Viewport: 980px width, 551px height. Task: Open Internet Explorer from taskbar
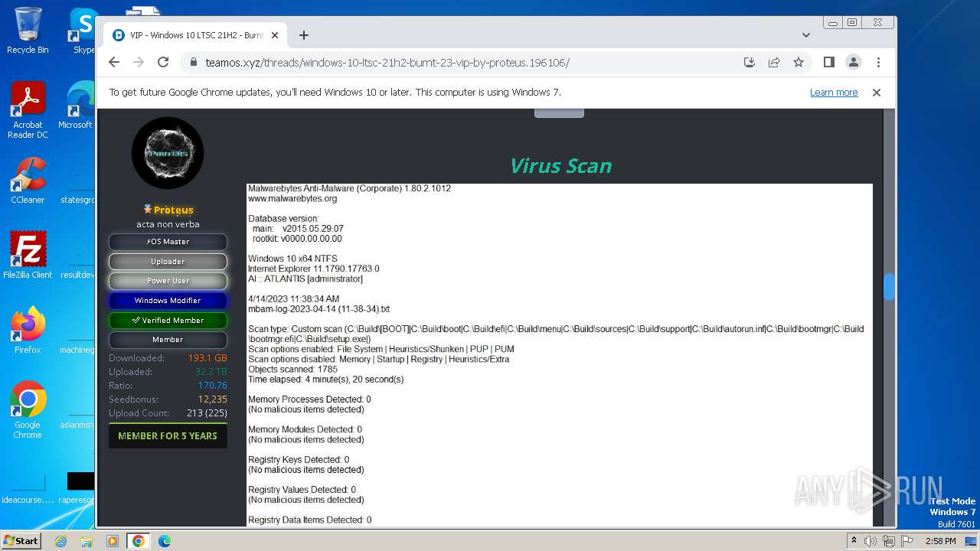tap(60, 541)
